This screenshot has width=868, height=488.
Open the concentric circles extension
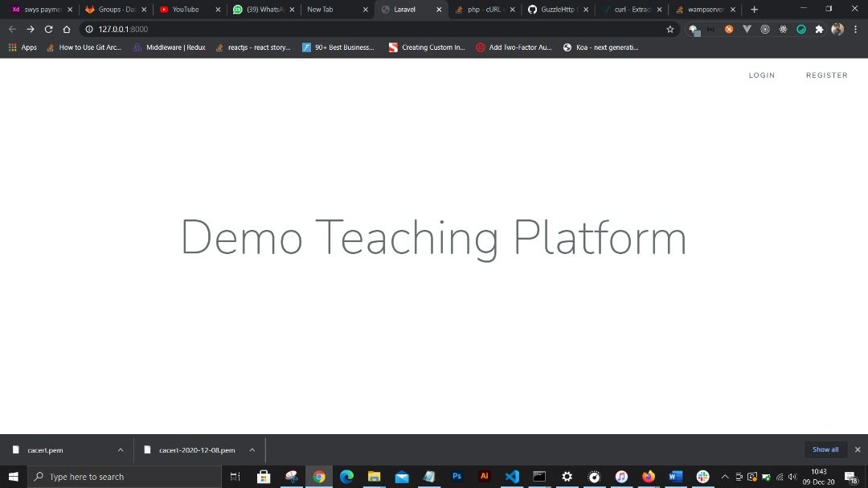click(765, 30)
